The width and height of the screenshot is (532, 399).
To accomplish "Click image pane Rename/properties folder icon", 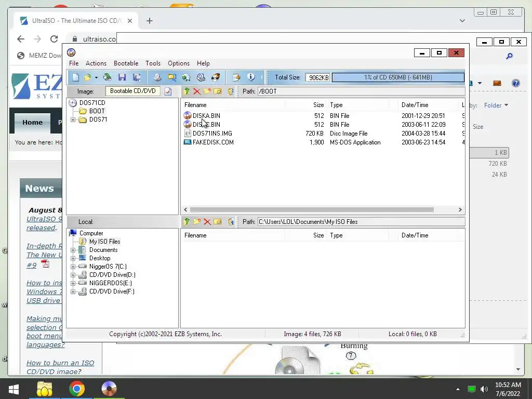I will tap(218, 91).
